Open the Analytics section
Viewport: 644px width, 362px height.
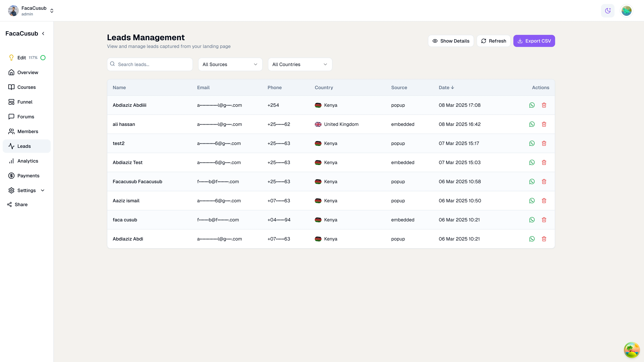27,161
